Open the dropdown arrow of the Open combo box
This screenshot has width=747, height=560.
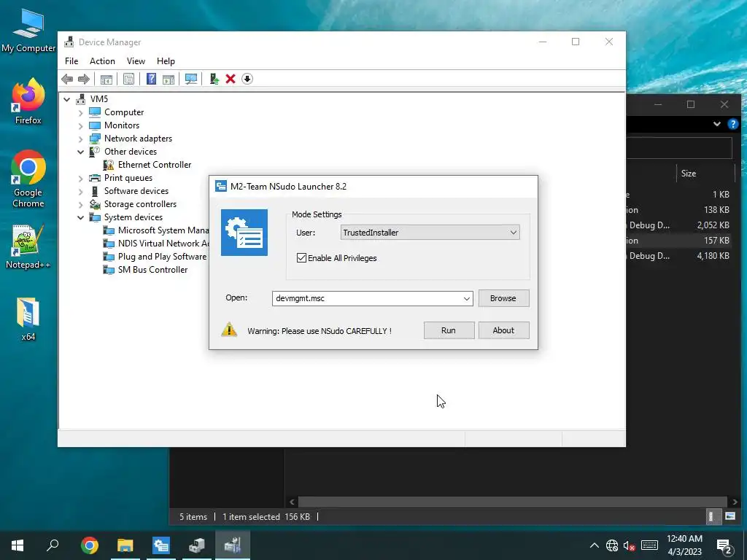tap(467, 298)
